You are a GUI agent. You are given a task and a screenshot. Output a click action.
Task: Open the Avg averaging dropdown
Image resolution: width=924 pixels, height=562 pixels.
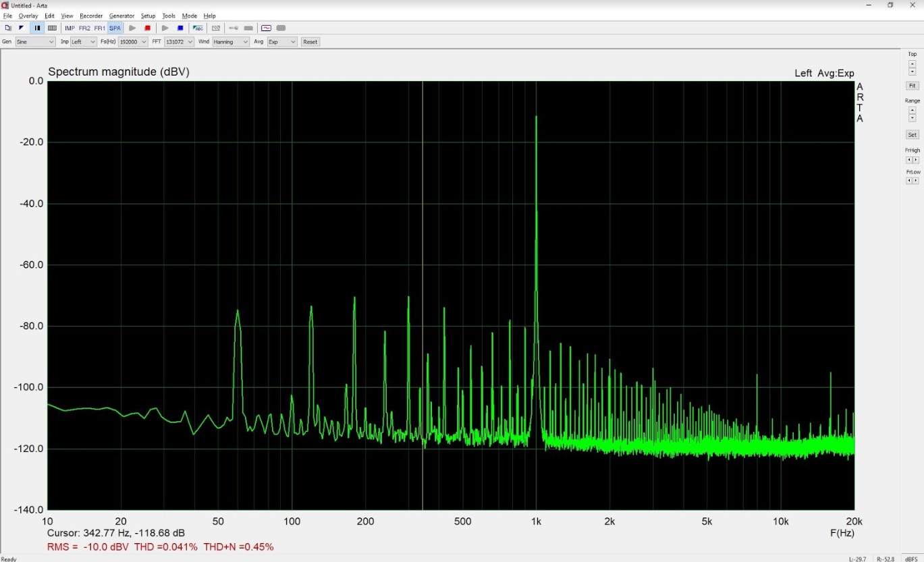(x=282, y=42)
